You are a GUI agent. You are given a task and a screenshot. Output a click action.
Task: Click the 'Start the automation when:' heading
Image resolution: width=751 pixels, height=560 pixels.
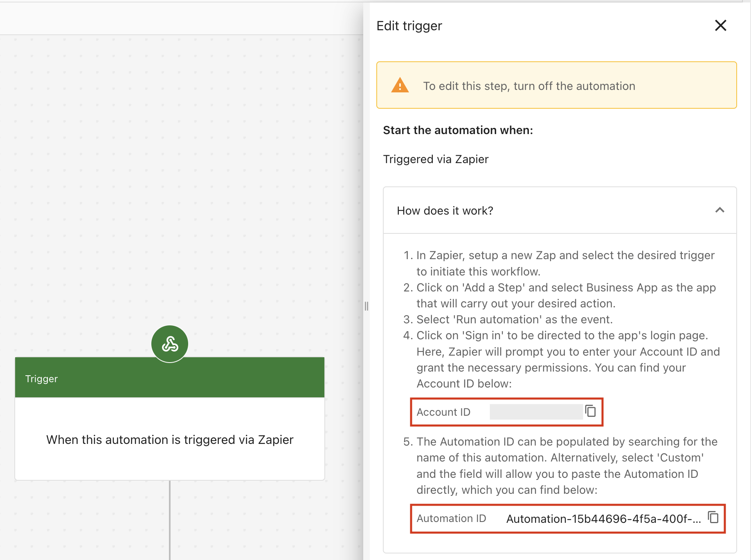tap(458, 130)
